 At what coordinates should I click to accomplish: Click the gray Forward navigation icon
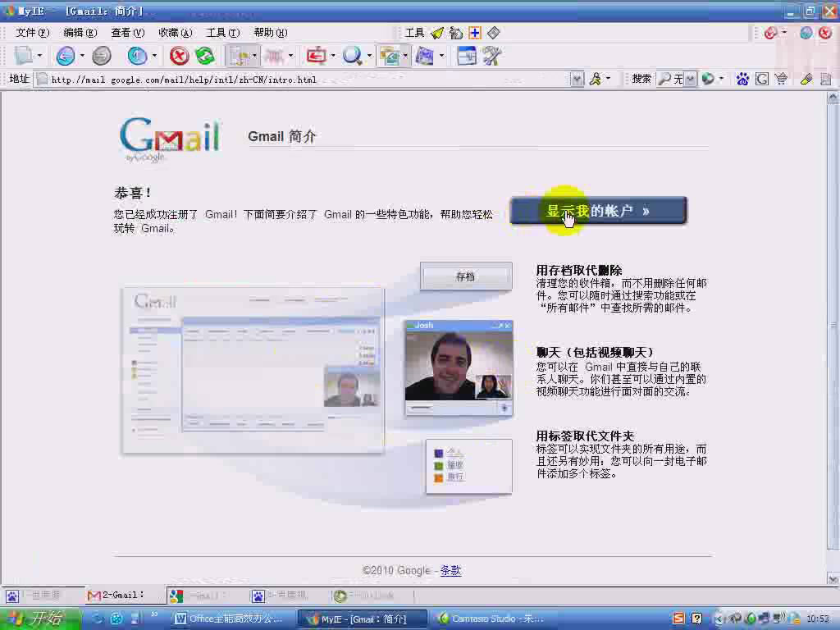101,56
